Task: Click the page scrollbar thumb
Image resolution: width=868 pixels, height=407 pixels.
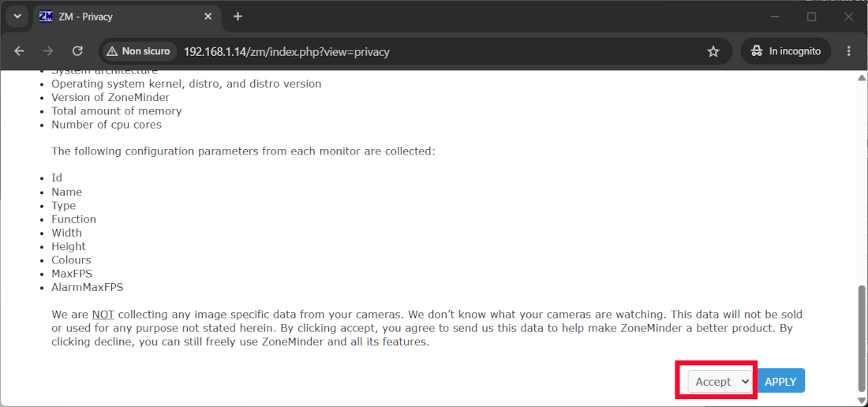Action: tap(862, 338)
